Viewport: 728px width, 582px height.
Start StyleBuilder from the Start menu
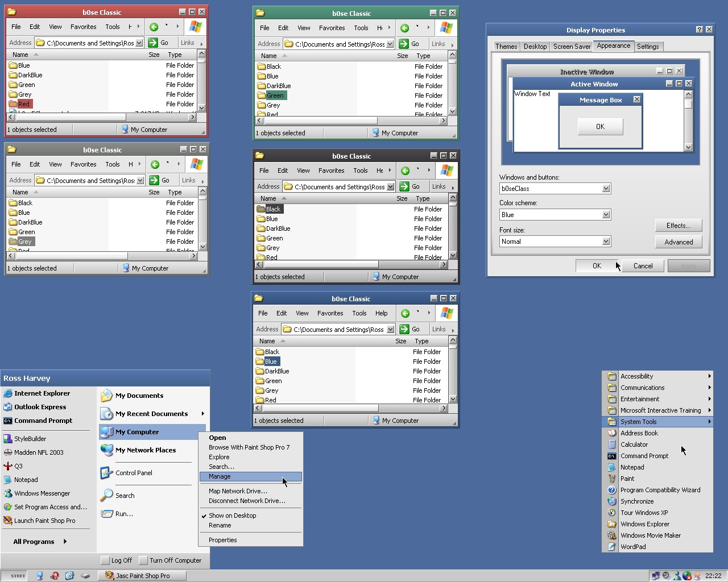25,439
